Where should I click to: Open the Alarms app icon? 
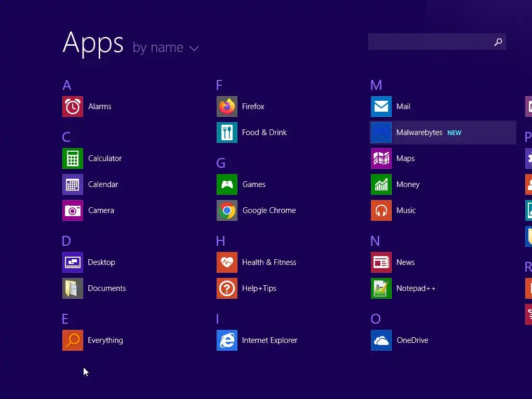(x=73, y=107)
